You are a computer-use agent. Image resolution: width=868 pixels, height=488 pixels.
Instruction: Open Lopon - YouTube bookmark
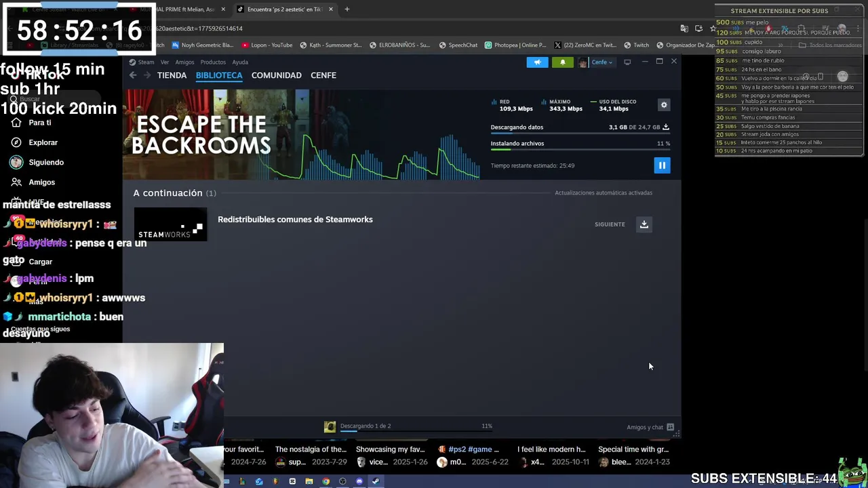click(x=267, y=45)
